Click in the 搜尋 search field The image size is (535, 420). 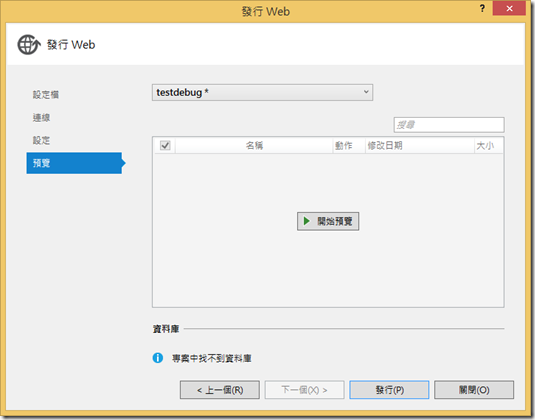tap(449, 125)
